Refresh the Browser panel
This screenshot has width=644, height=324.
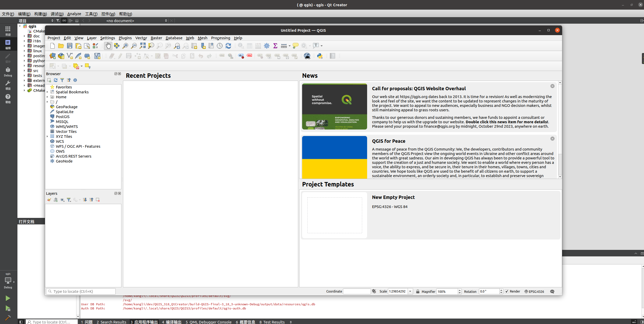pyautogui.click(x=56, y=80)
